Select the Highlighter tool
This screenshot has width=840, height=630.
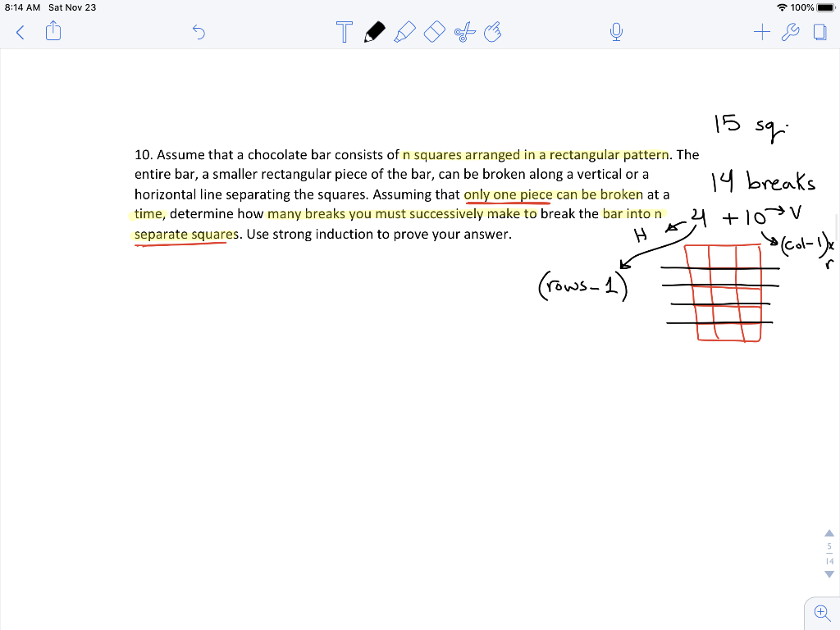(404, 32)
